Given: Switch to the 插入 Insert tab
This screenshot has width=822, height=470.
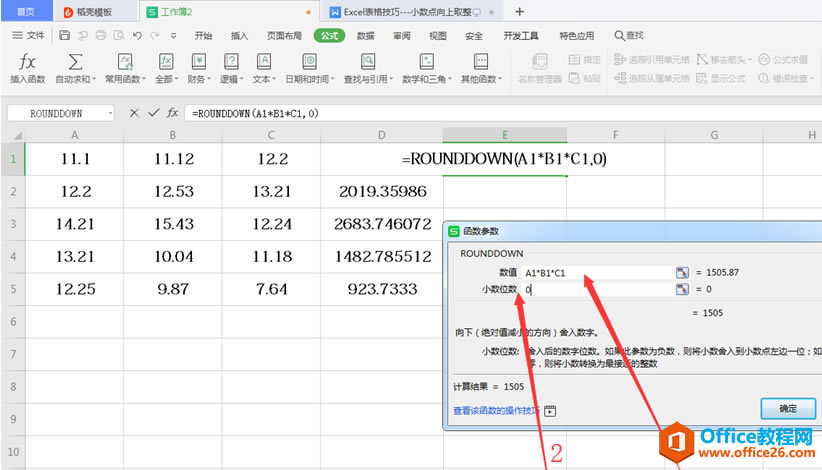Looking at the screenshot, I should 239,36.
